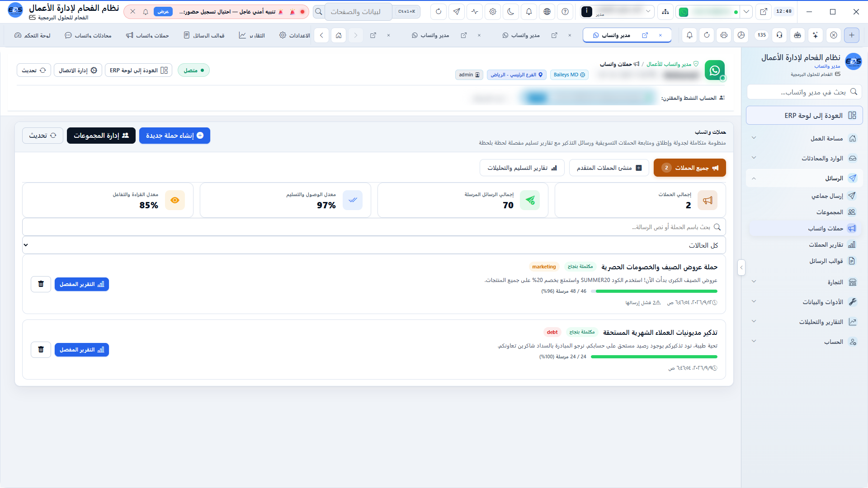The image size is (868, 488).
Task: Toggle dark mode moon icon in top bar
Action: (511, 12)
